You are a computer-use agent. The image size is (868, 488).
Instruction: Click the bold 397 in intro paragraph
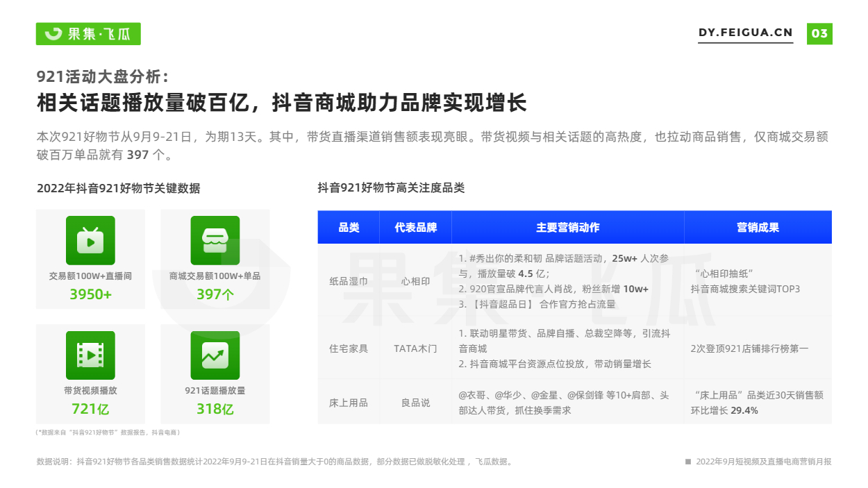coord(137,155)
